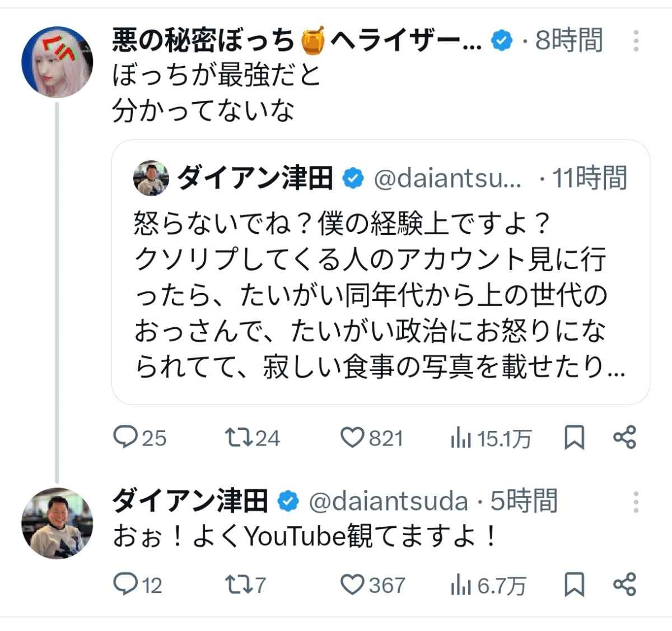Bookmark ダイアン津田's reply
The width and height of the screenshot is (672, 631).
[x=575, y=585]
